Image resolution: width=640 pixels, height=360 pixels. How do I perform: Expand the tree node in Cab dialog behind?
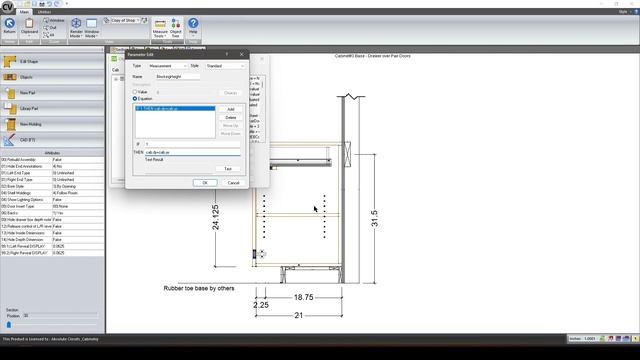(116, 79)
